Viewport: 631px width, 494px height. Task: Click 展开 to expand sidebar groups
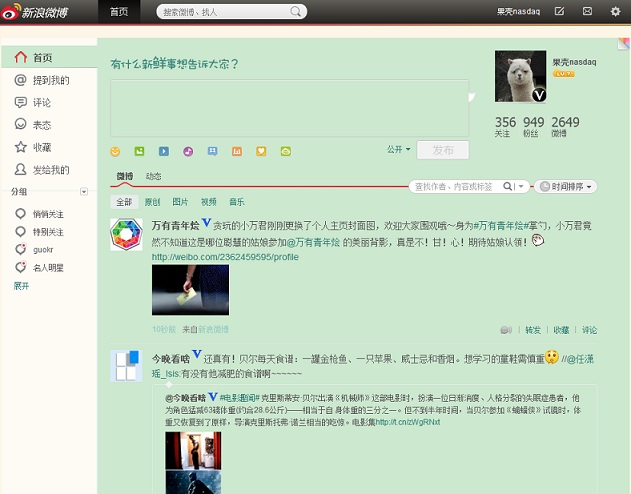coord(21,286)
